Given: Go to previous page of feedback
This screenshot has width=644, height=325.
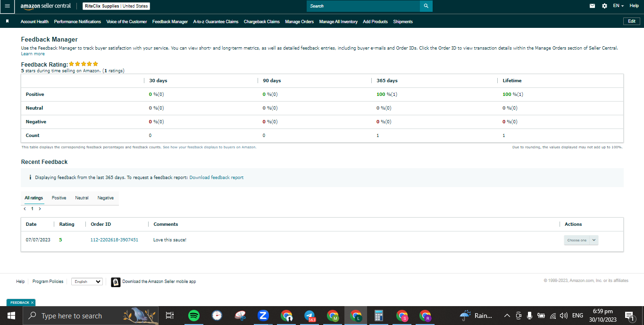Looking at the screenshot, I should pos(25,208).
